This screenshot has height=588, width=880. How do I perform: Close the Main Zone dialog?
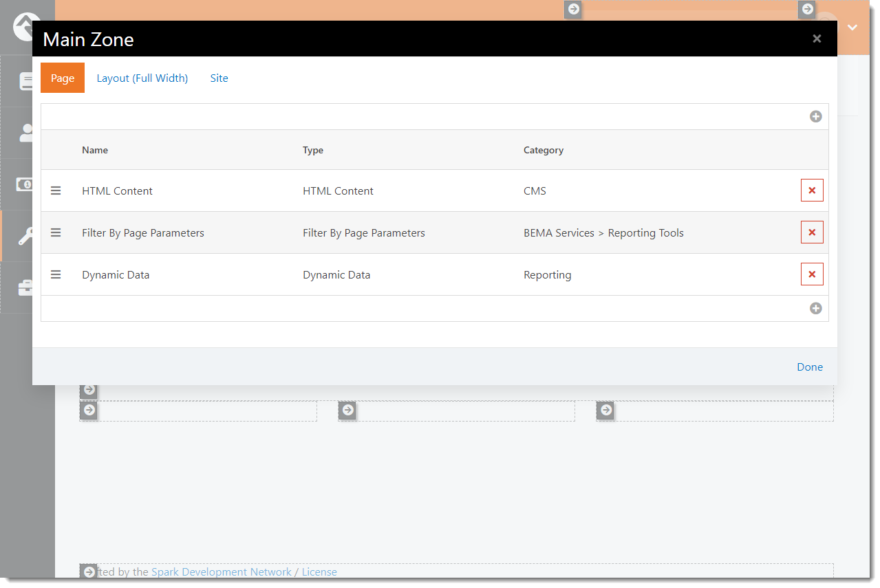pyautogui.click(x=817, y=39)
